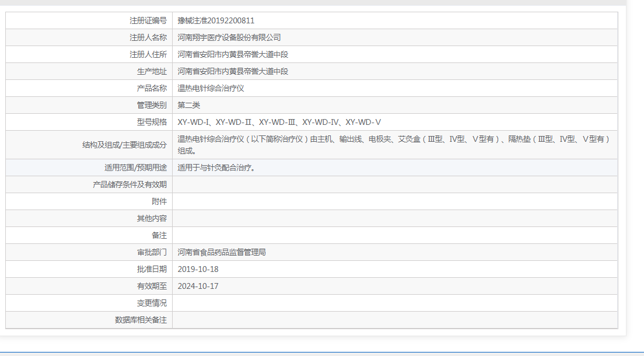Click the 产品名称 label
The image size is (644, 356).
point(152,88)
